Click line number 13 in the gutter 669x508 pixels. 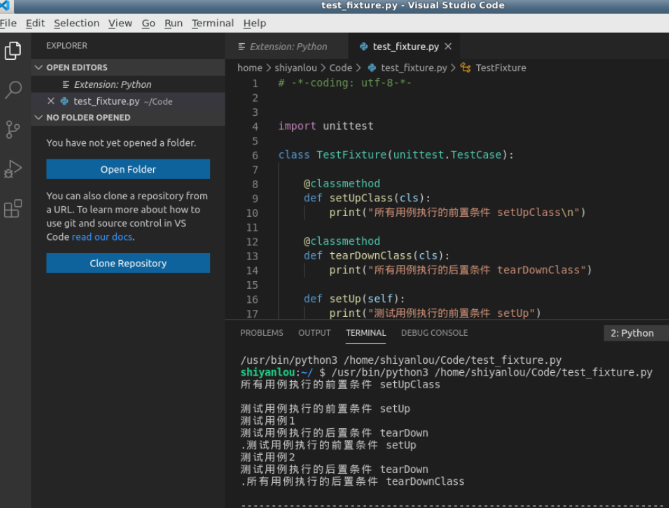252,256
